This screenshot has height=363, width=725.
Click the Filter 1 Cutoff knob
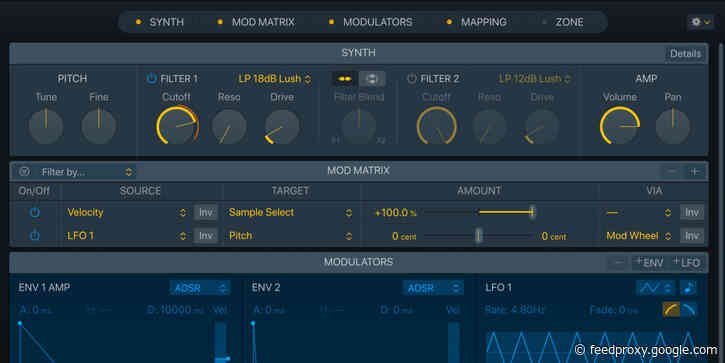[x=178, y=126]
